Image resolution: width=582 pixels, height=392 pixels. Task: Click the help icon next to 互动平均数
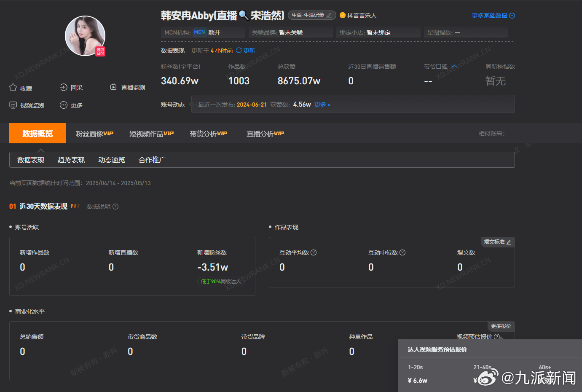[314, 252]
